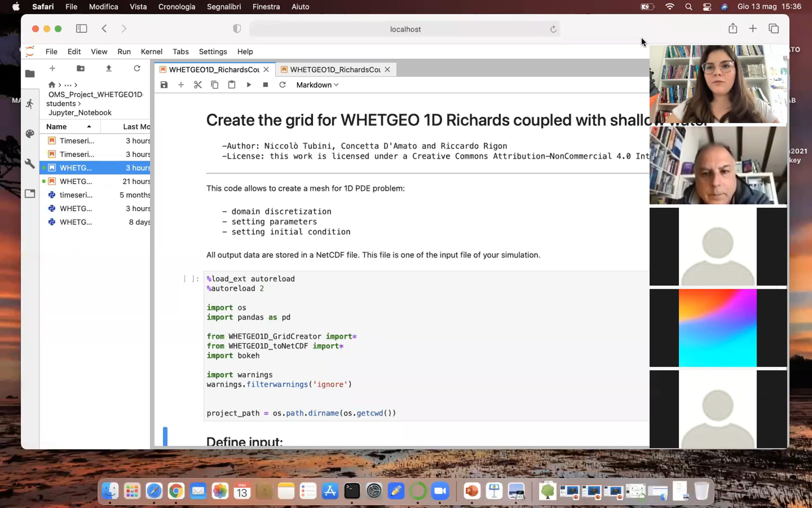Close the second WHETGEO1D_RichardsCou notebook tab
The image size is (812, 508).
coord(387,69)
